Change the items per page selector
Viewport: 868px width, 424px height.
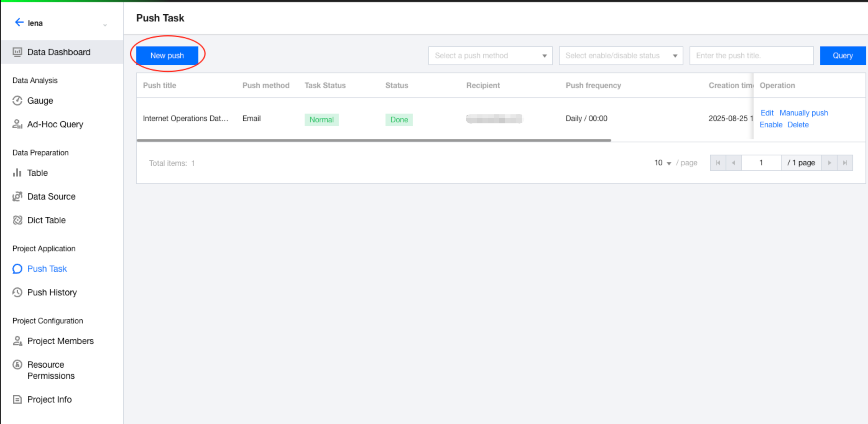point(663,163)
